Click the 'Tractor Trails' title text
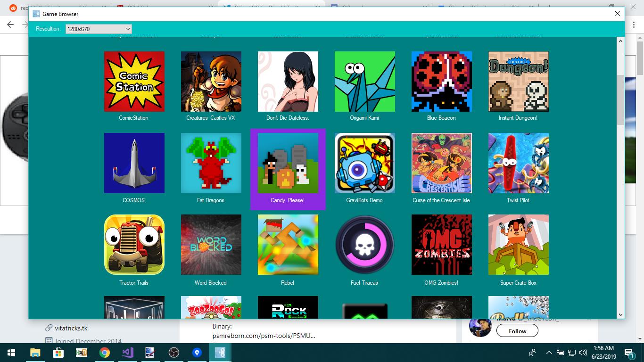Image resolution: width=644 pixels, height=362 pixels. pos(134,283)
